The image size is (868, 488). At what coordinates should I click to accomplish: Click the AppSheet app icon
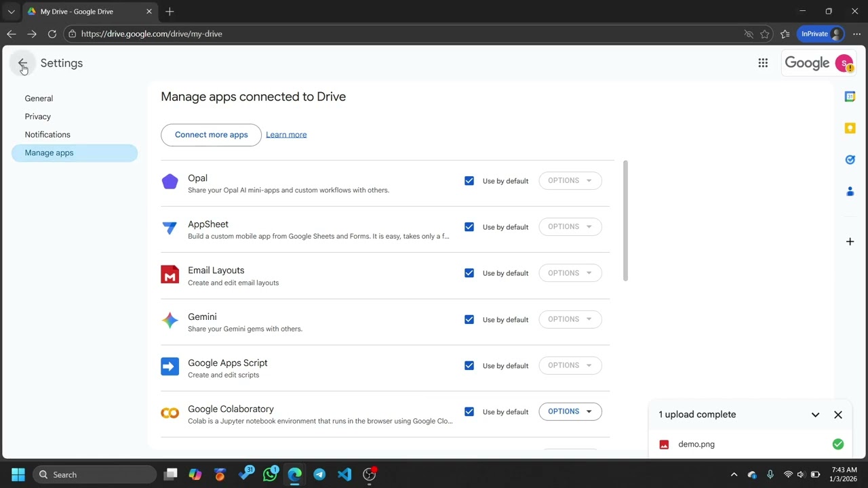[x=170, y=228]
